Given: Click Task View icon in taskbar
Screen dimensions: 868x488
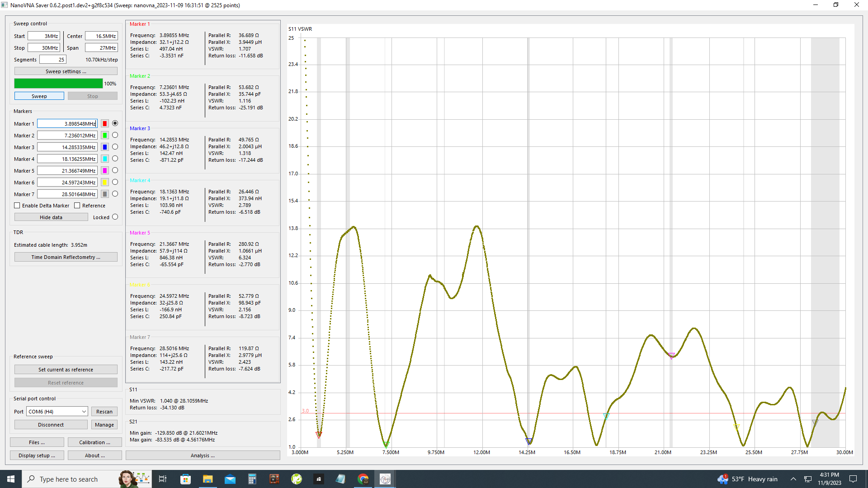Looking at the screenshot, I should coord(163,479).
